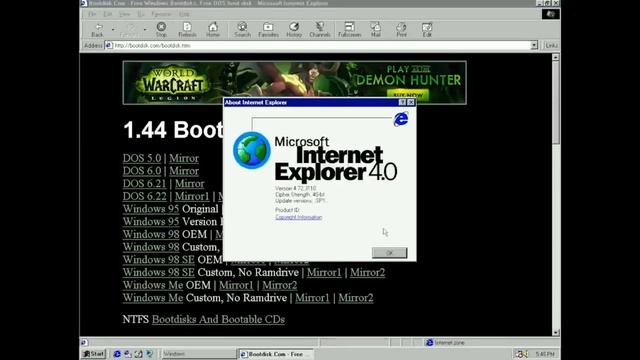640x360 pixels.
Task: Open the Search toolbar button
Action: [242, 29]
